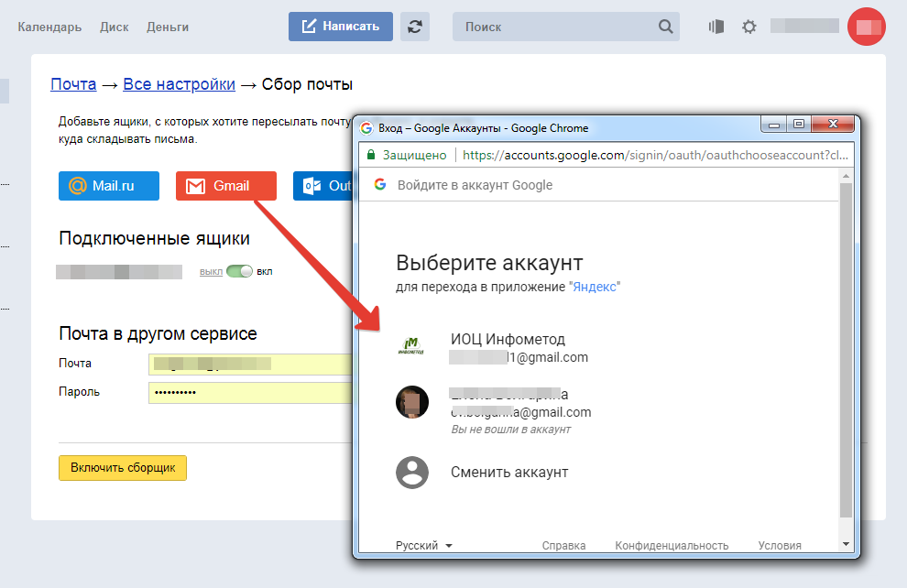The image size is (907, 588).
Task: Click the green lock Защищено icon
Action: click(371, 155)
